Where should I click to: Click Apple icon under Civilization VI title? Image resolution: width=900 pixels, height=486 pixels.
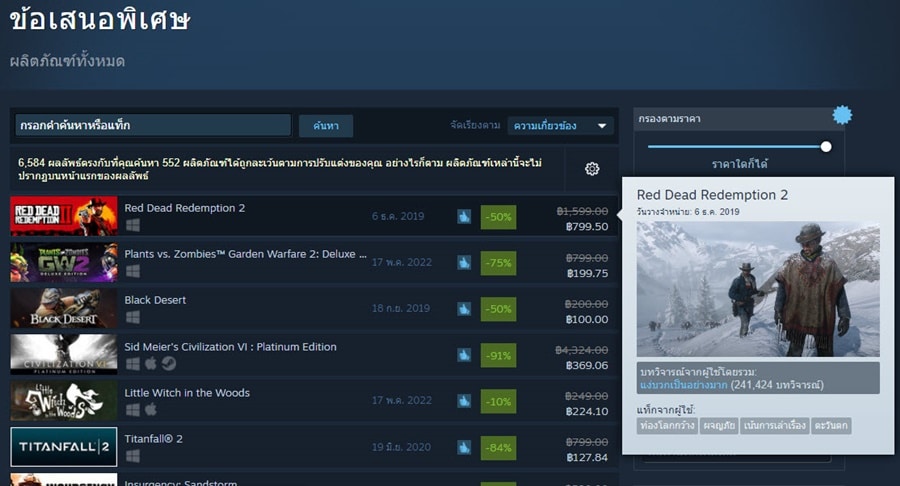[150, 363]
